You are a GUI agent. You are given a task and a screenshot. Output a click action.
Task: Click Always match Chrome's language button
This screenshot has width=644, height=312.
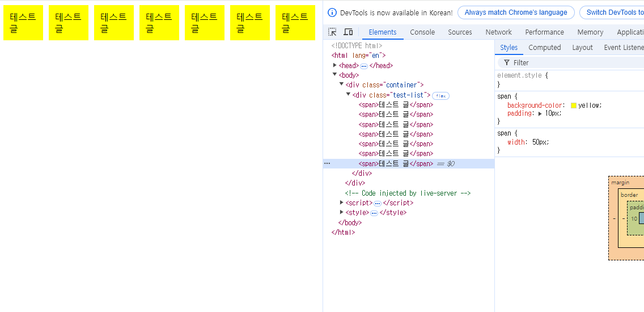tap(516, 12)
